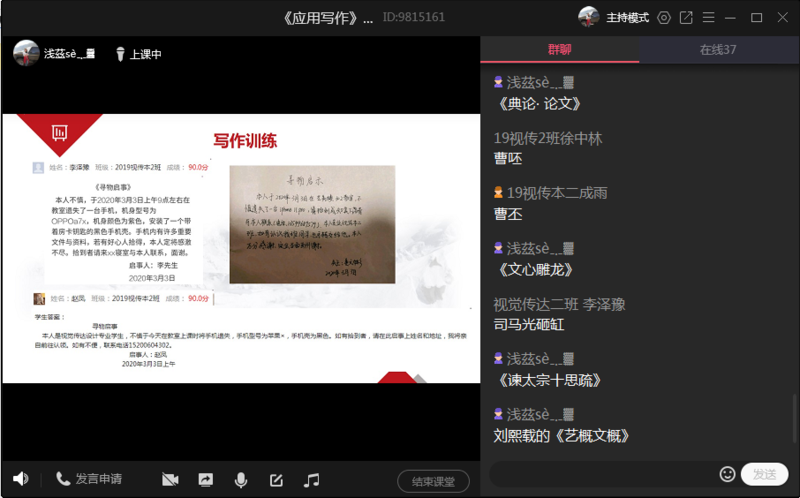Pop out window via external icon
Viewport: 800px width, 498px height.
point(686,18)
